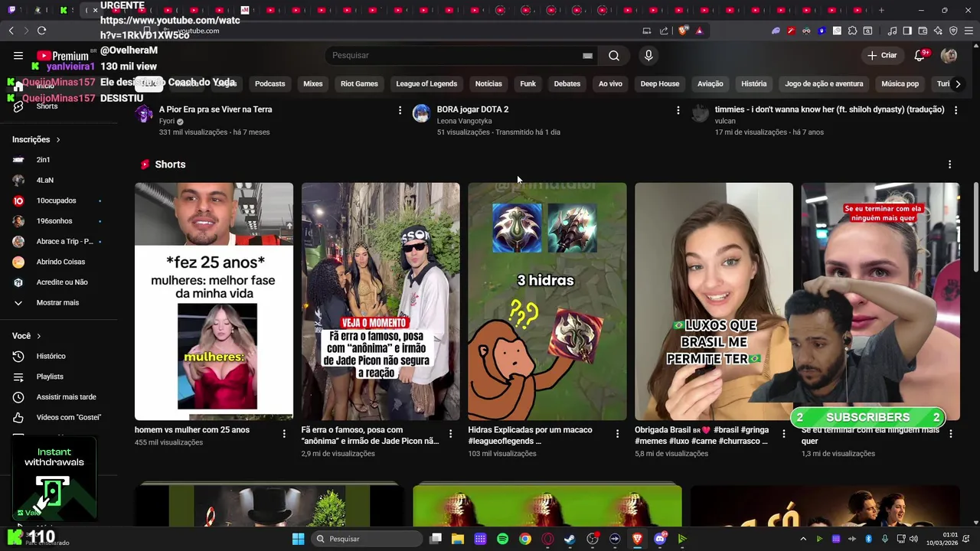The height and width of the screenshot is (551, 980).
Task: Select the League of Legends chip
Action: [x=426, y=83]
